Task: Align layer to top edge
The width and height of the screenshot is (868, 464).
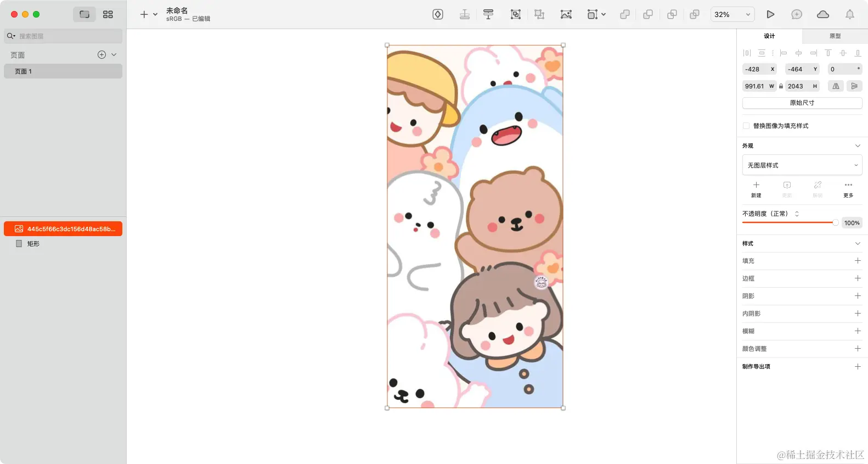Action: point(828,53)
